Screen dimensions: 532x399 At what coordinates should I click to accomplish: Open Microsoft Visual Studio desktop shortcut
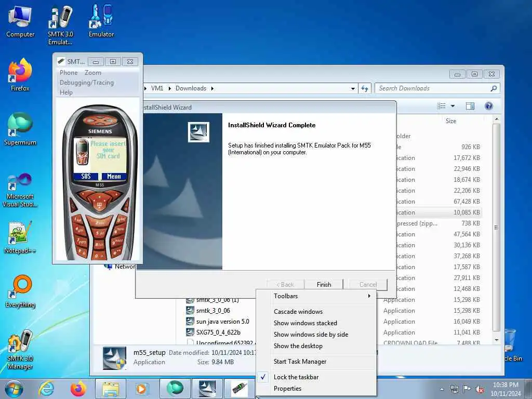20,190
